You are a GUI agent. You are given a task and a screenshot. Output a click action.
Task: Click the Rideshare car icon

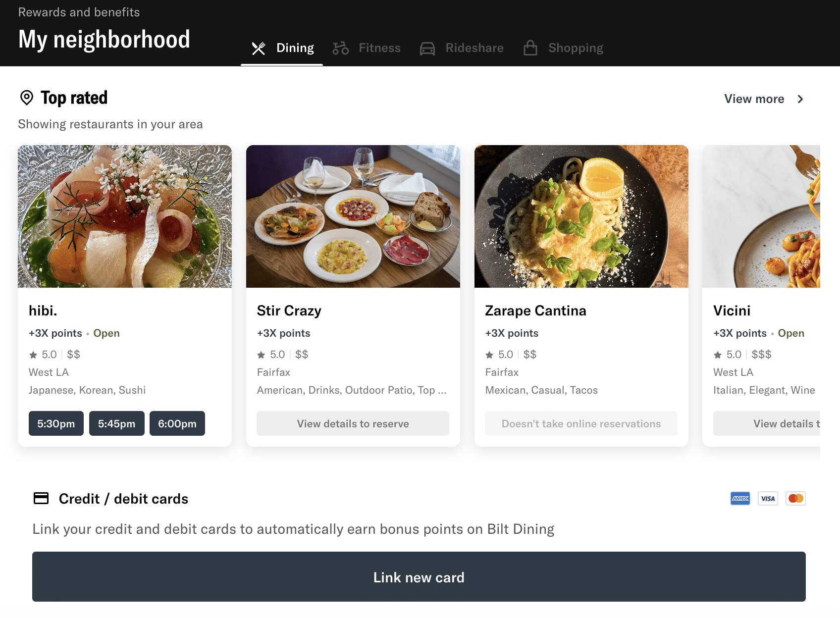[427, 48]
